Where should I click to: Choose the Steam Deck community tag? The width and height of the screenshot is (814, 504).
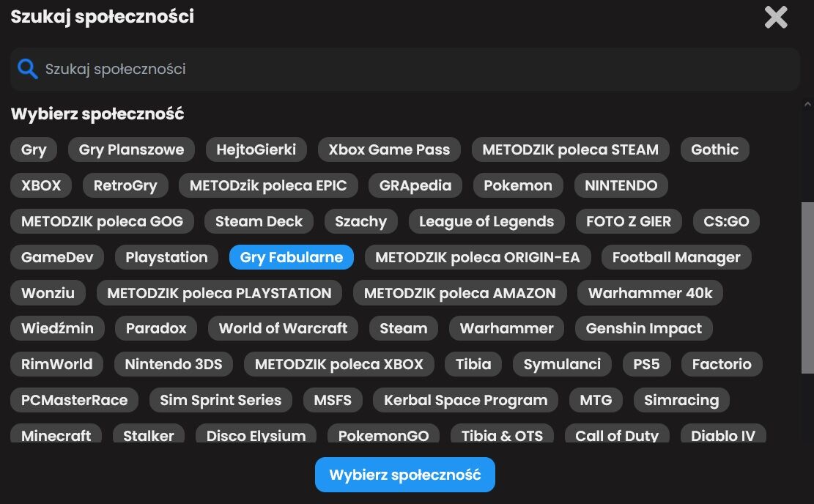[259, 221]
